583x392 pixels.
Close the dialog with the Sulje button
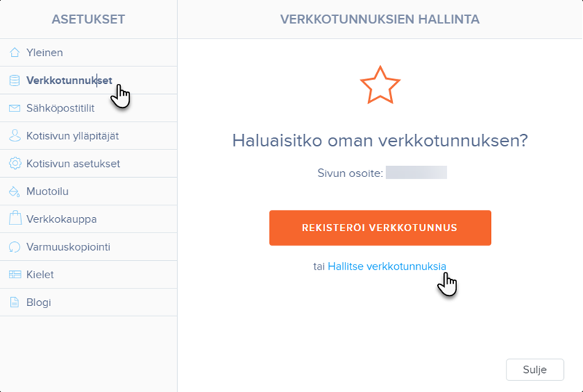(535, 369)
